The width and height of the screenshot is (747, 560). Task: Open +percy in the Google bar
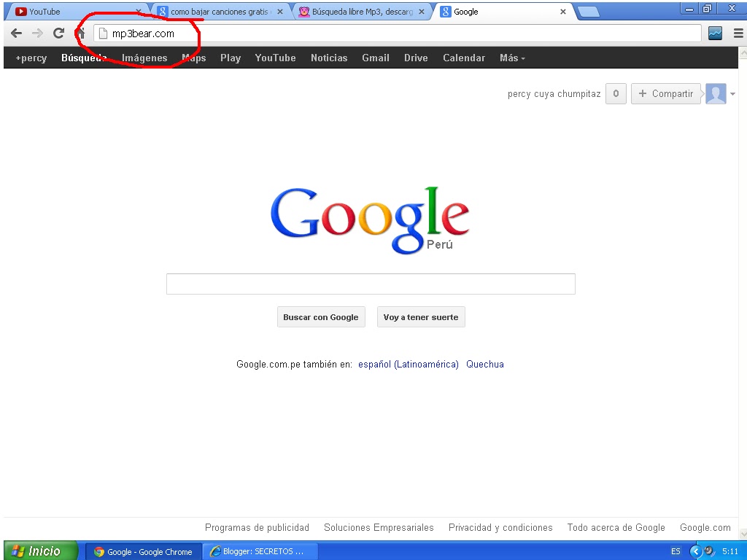[31, 58]
